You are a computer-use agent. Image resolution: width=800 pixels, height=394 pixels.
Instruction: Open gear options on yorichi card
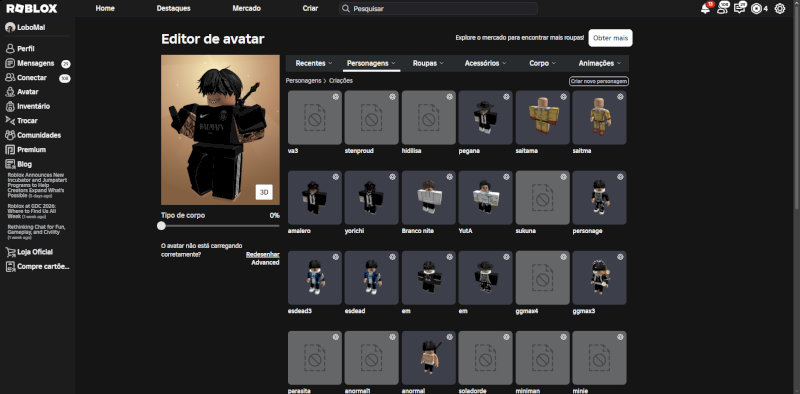click(392, 177)
